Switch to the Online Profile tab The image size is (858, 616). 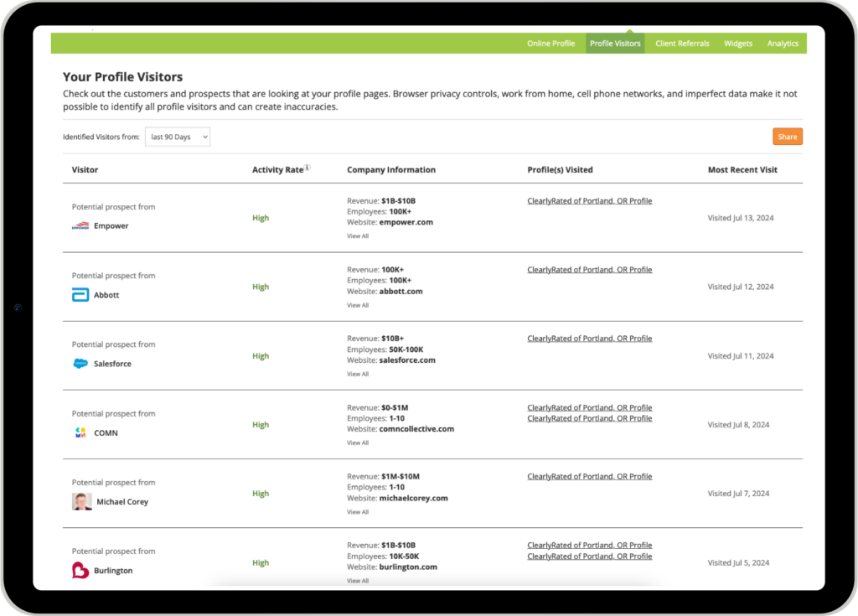pos(551,44)
